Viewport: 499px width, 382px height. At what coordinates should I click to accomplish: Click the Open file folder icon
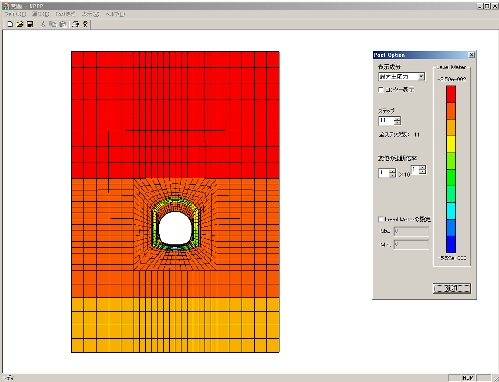[x=20, y=24]
